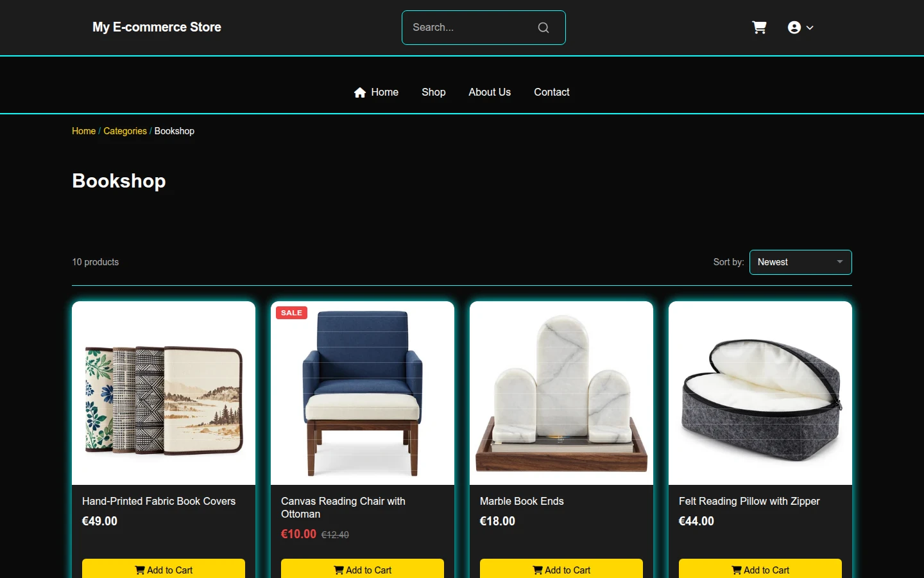Click Home text in main navigation
Viewport: 924px width, 578px height.
click(385, 92)
